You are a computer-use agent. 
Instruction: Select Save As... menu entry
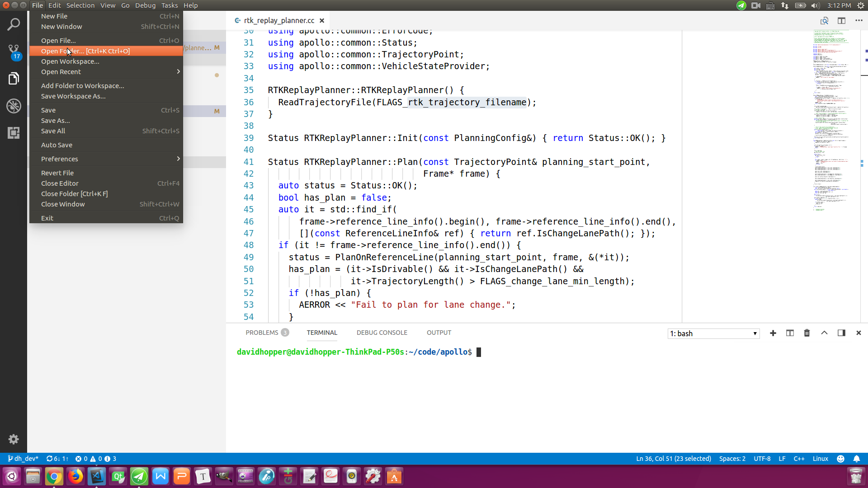(x=106, y=121)
